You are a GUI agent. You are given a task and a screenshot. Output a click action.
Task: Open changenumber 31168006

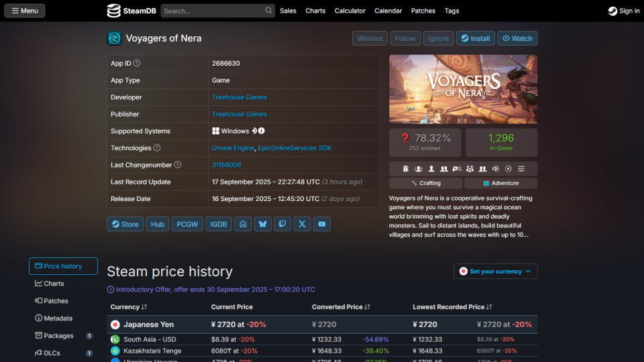(226, 165)
